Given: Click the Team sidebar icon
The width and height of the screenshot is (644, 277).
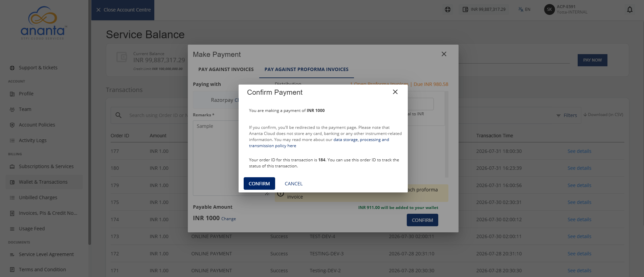Looking at the screenshot, I should [x=12, y=110].
